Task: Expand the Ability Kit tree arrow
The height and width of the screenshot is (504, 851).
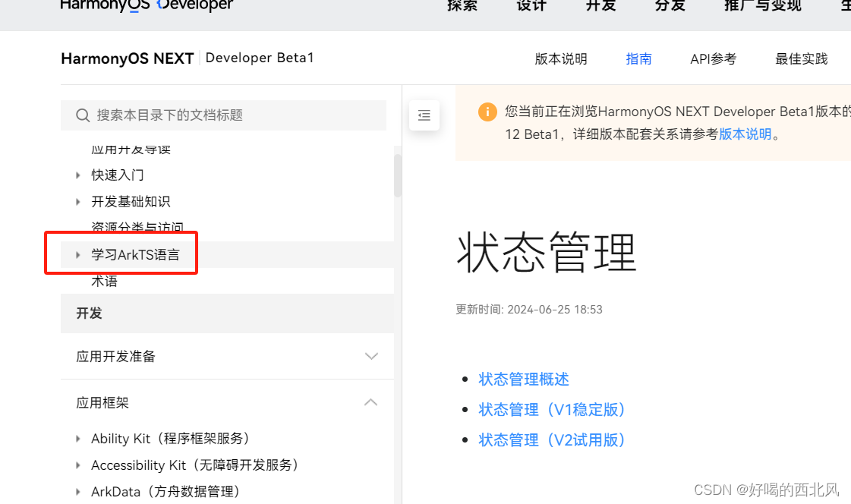Action: coord(78,439)
